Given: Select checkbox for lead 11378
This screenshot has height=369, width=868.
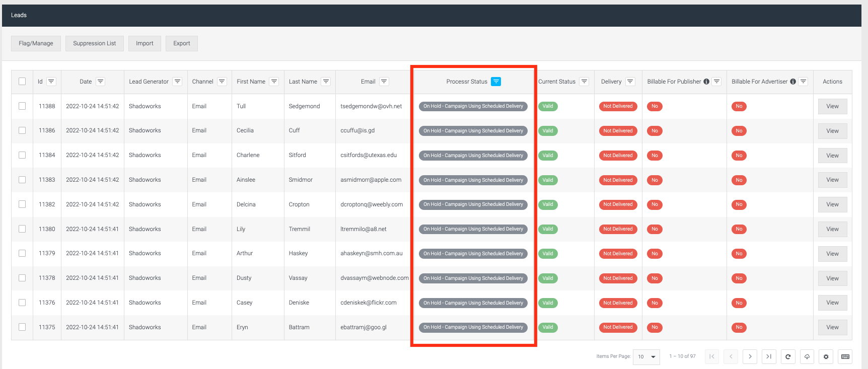Looking at the screenshot, I should click(x=22, y=278).
